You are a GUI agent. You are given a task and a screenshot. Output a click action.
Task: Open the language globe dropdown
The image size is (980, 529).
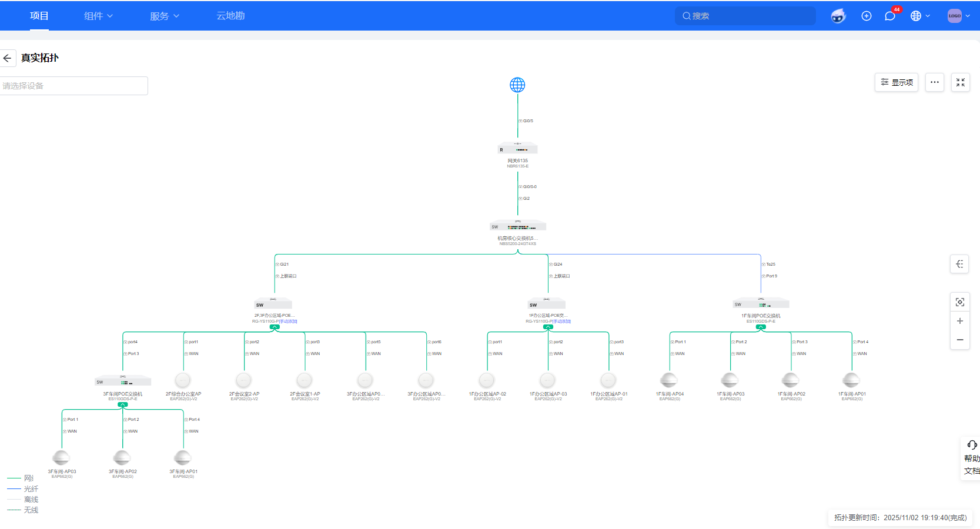[920, 16]
